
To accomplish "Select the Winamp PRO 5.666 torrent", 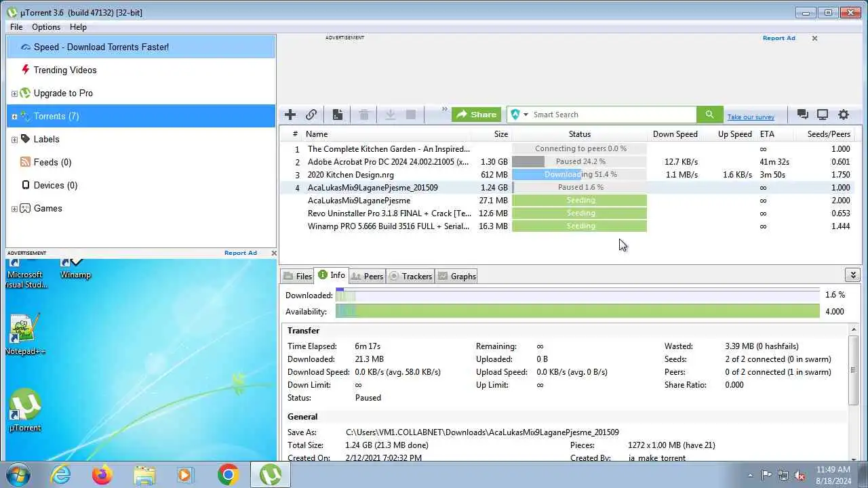I will [x=570, y=226].
